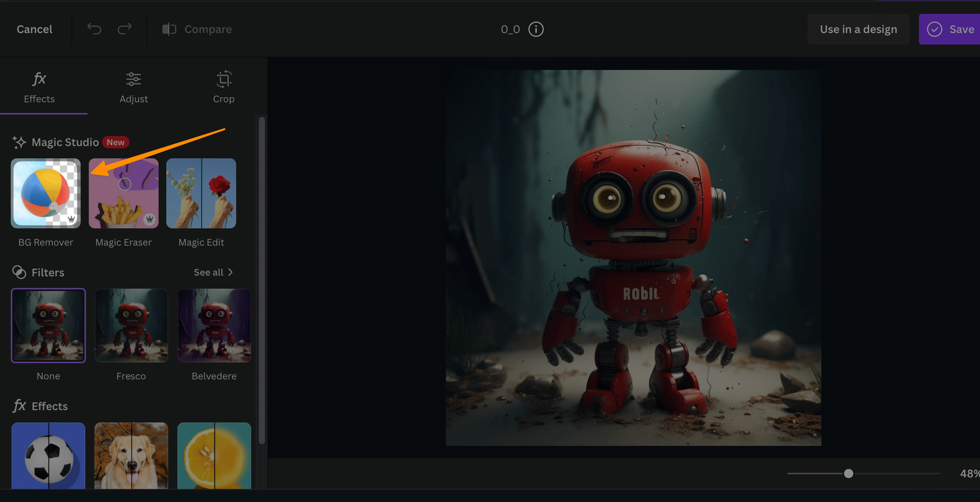
Task: Expand filters with See all
Action: [213, 272]
